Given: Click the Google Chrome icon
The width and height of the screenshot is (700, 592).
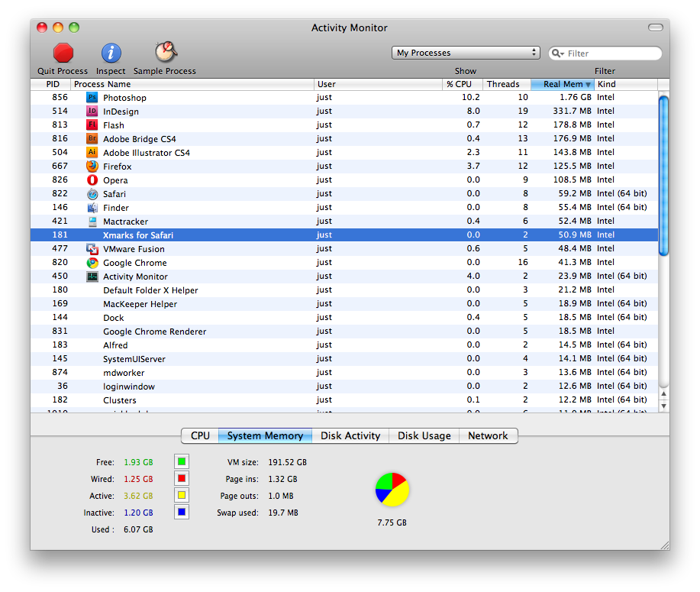Looking at the screenshot, I should 92,263.
